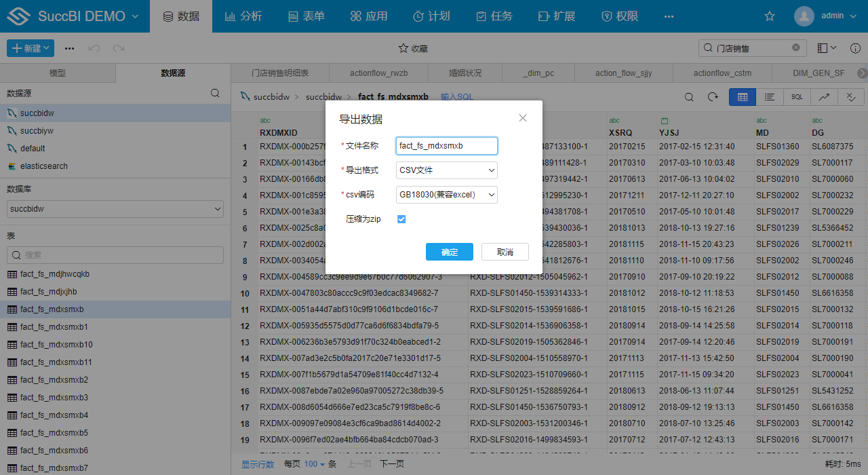Viewport: 868px width, 475px height.
Task: Select the list view icon
Action: 769,96
